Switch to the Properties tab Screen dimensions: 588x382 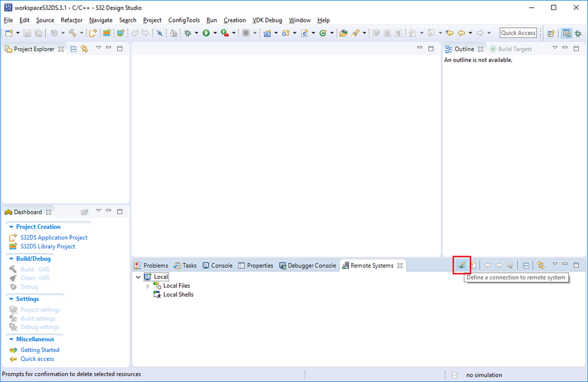[256, 265]
